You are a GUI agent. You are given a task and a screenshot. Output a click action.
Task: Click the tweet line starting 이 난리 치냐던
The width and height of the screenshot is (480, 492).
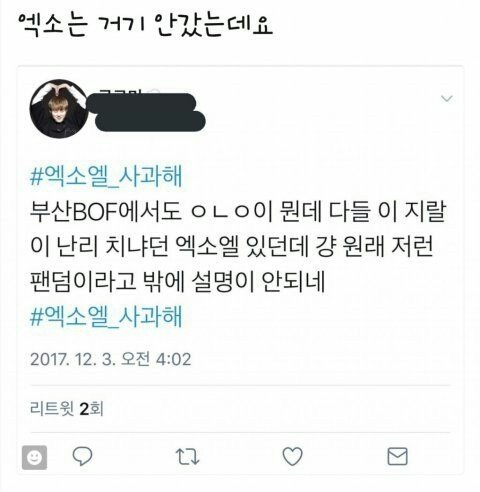click(x=232, y=247)
